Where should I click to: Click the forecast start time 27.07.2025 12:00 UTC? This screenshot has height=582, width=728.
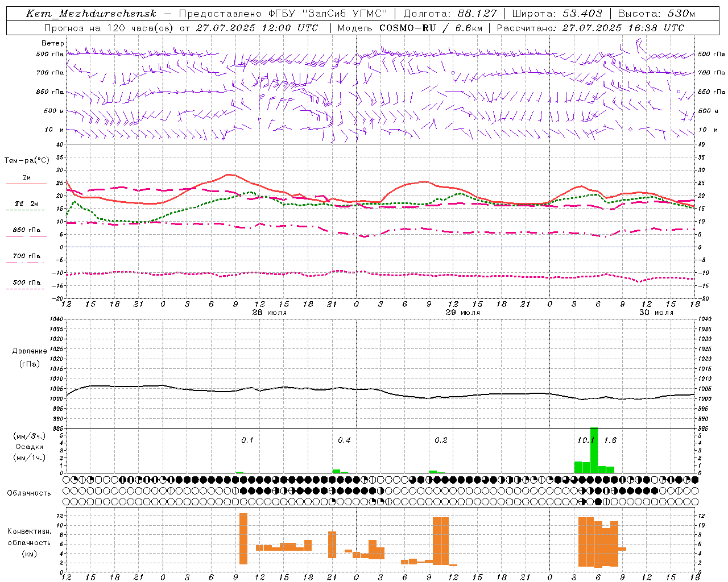tap(257, 27)
